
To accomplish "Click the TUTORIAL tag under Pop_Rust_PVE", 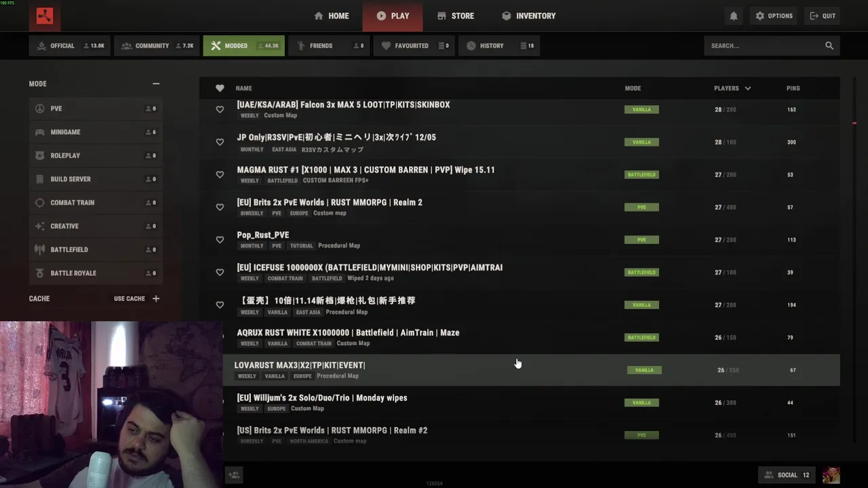I will pyautogui.click(x=302, y=246).
